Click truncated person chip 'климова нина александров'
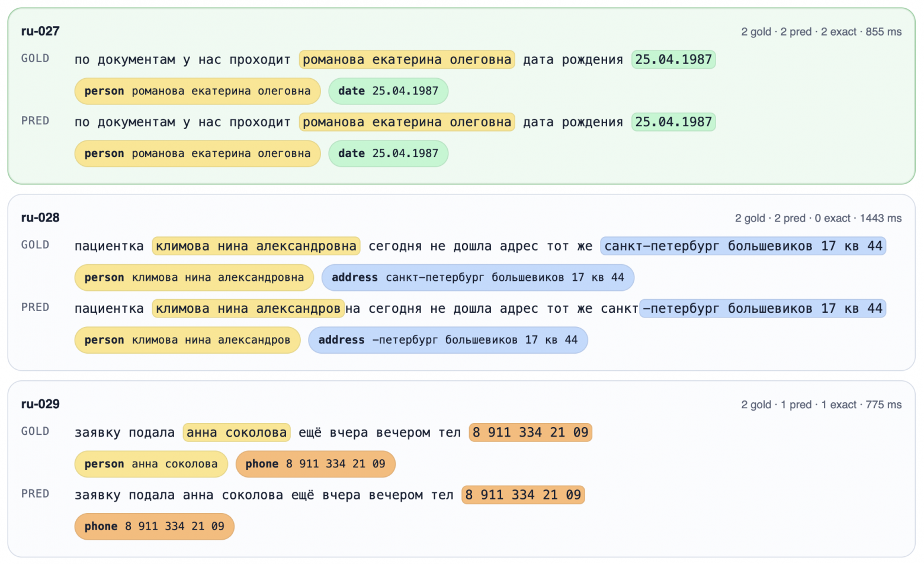924x564 pixels. 187,340
